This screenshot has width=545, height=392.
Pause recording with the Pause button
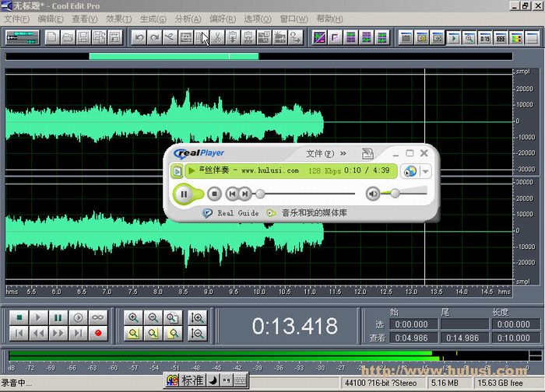(58, 317)
